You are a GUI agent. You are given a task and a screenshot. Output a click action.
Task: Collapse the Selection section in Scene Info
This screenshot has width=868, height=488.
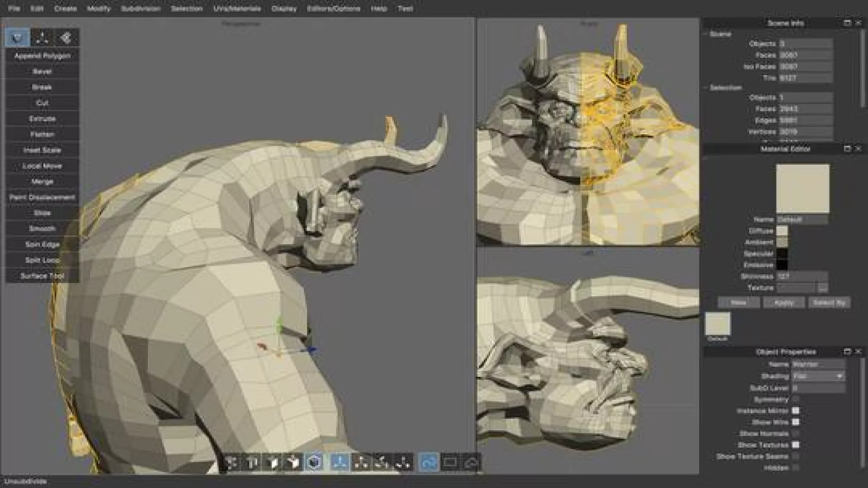(706, 88)
